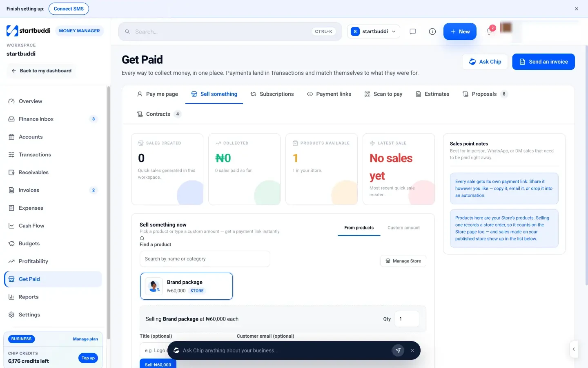
Task: Open Invoices in sidebar
Action: click(x=53, y=190)
